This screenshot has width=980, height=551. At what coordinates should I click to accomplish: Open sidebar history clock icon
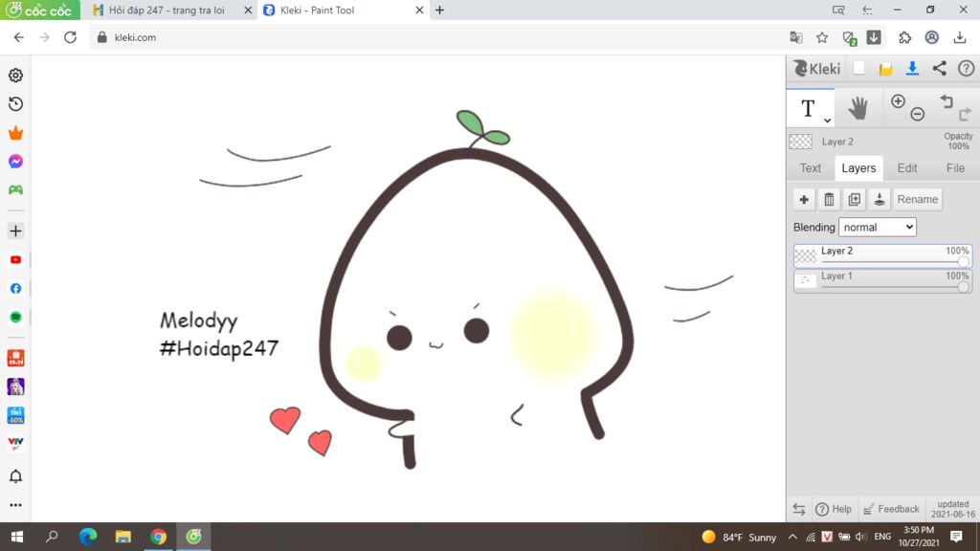[x=15, y=103]
